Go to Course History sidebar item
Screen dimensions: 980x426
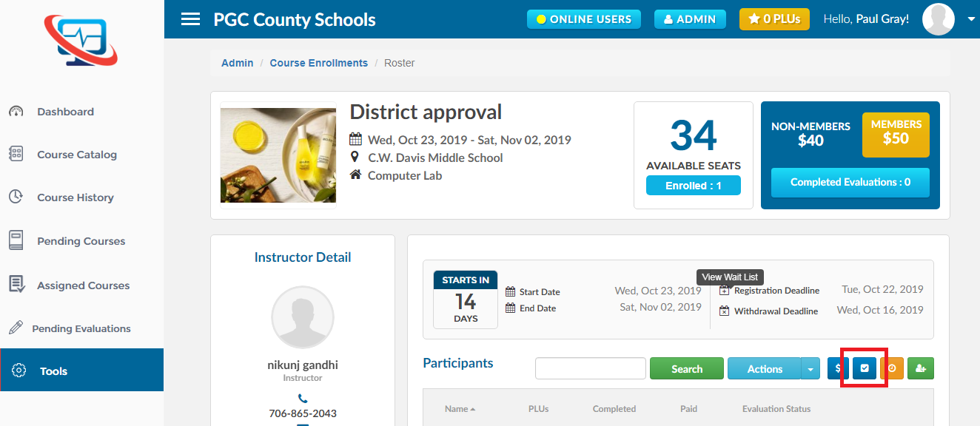pos(75,197)
